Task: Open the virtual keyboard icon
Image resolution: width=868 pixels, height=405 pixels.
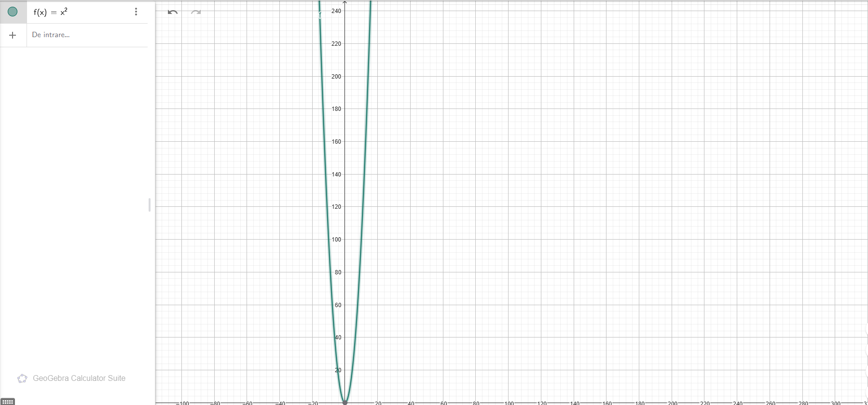Action: pos(8,401)
